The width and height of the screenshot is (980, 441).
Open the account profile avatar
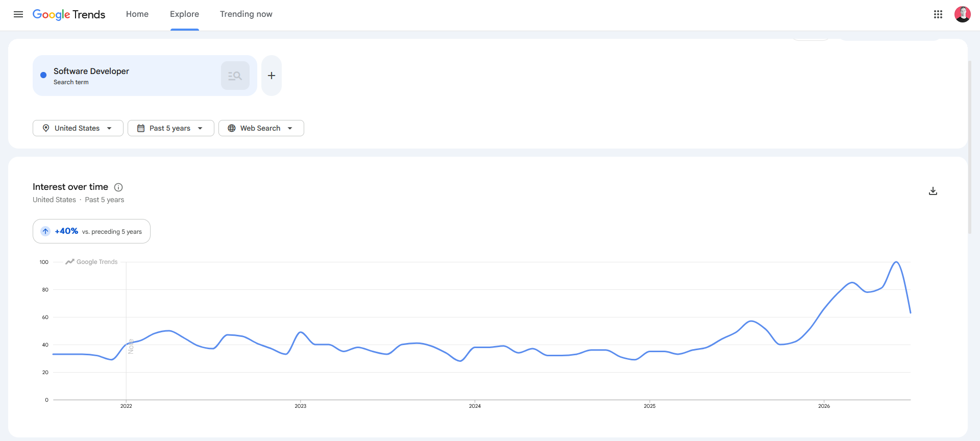pyautogui.click(x=963, y=14)
